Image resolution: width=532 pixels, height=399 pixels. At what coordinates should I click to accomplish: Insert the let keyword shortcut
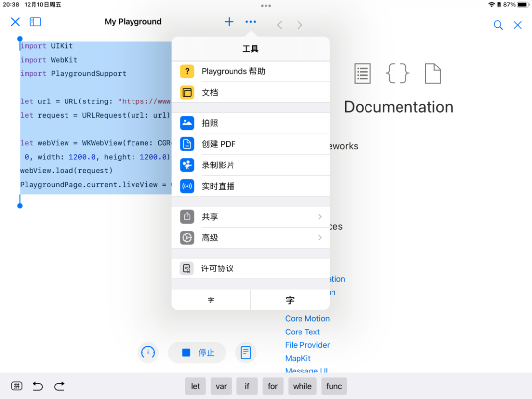[195, 386]
